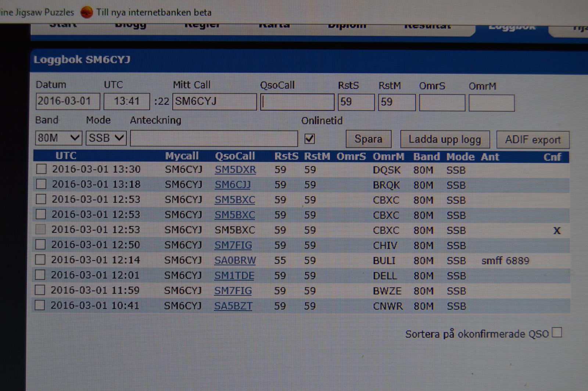Click the Till nya internetbanken bookmark icon

(x=87, y=12)
